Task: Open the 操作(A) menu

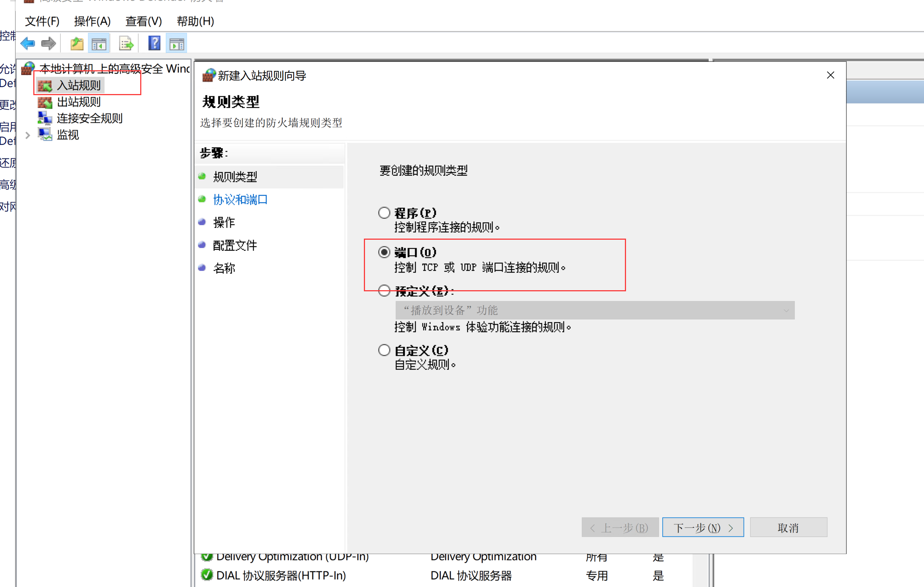Action: click(x=92, y=21)
